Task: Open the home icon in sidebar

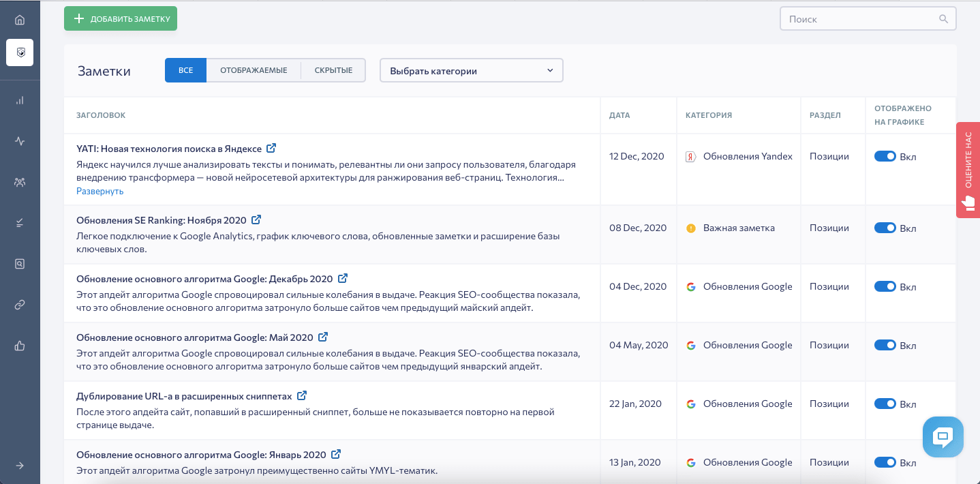Action: click(20, 20)
